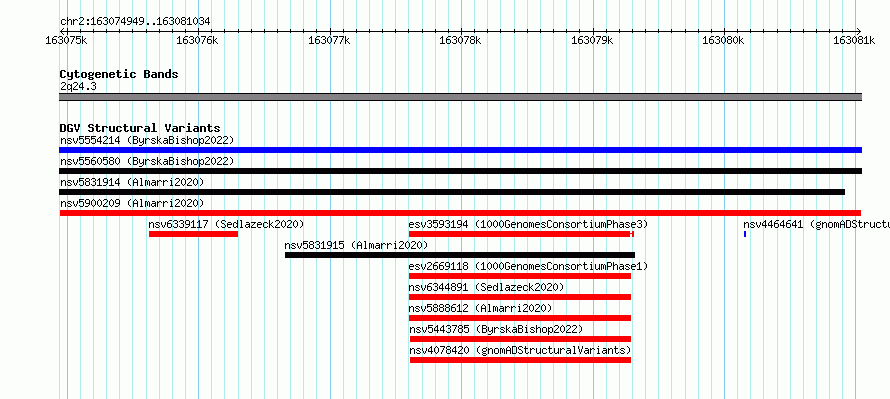This screenshot has height=399, width=890.
Task: Select the red esv2669118 variant bar
Action: (520, 276)
